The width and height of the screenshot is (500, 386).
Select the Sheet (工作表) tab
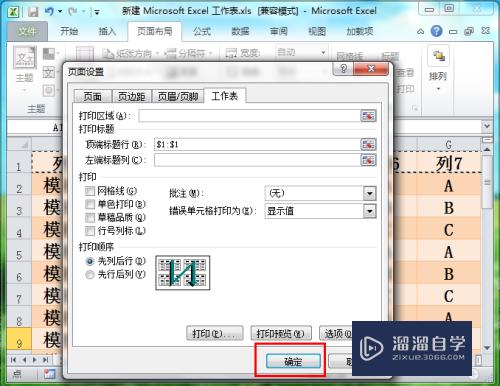coord(225,96)
